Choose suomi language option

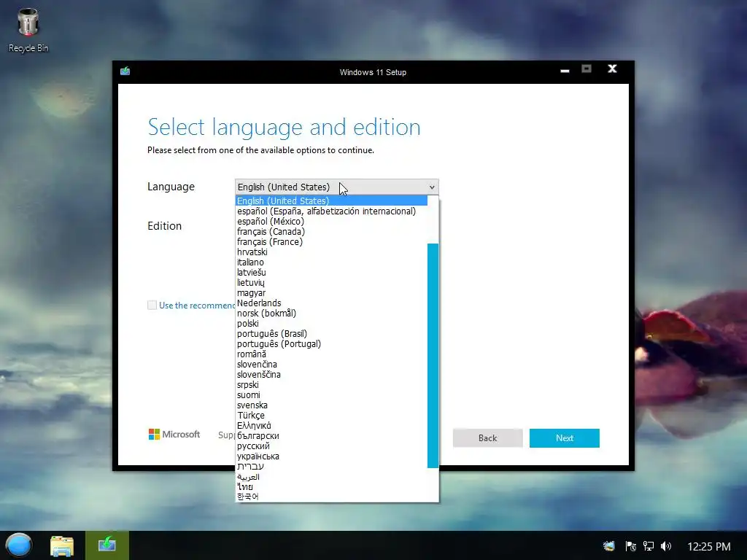click(x=332, y=395)
